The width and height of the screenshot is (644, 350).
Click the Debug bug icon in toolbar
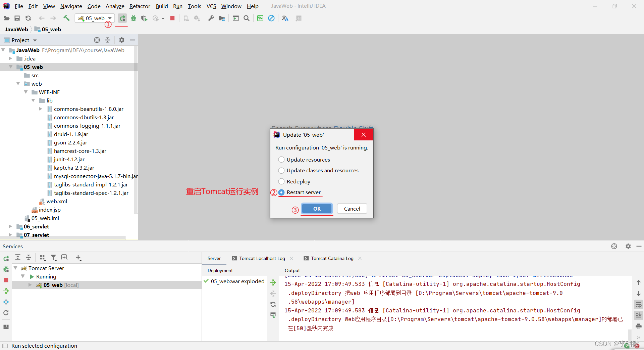pyautogui.click(x=133, y=18)
